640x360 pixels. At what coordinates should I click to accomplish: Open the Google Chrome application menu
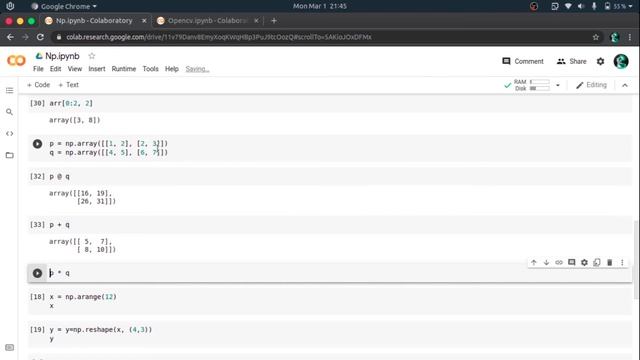[x=64, y=6]
